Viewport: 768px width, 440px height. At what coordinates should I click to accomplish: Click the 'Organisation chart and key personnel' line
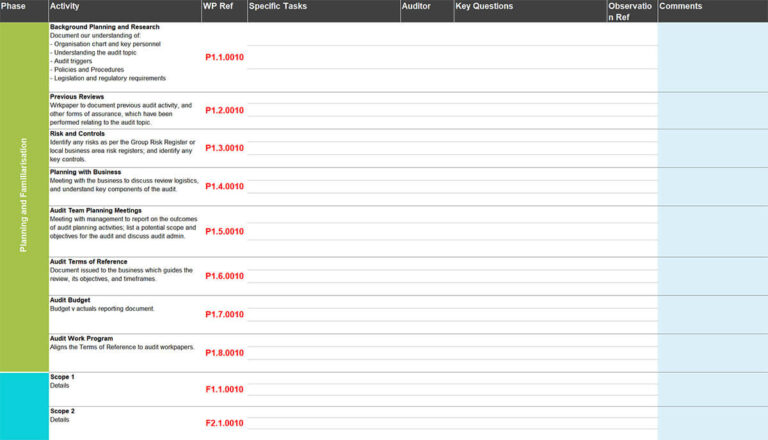(x=105, y=44)
